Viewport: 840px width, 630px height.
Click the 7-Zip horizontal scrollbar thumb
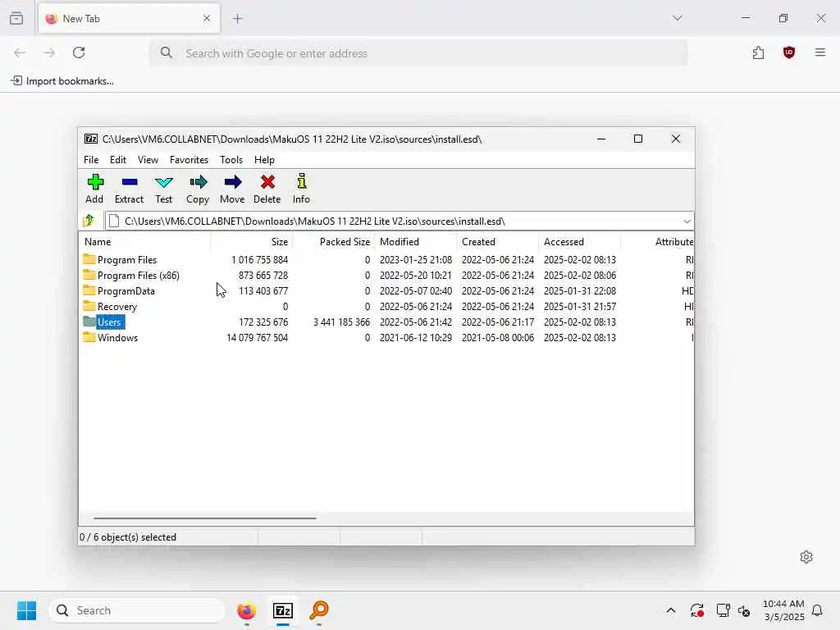[x=204, y=518]
